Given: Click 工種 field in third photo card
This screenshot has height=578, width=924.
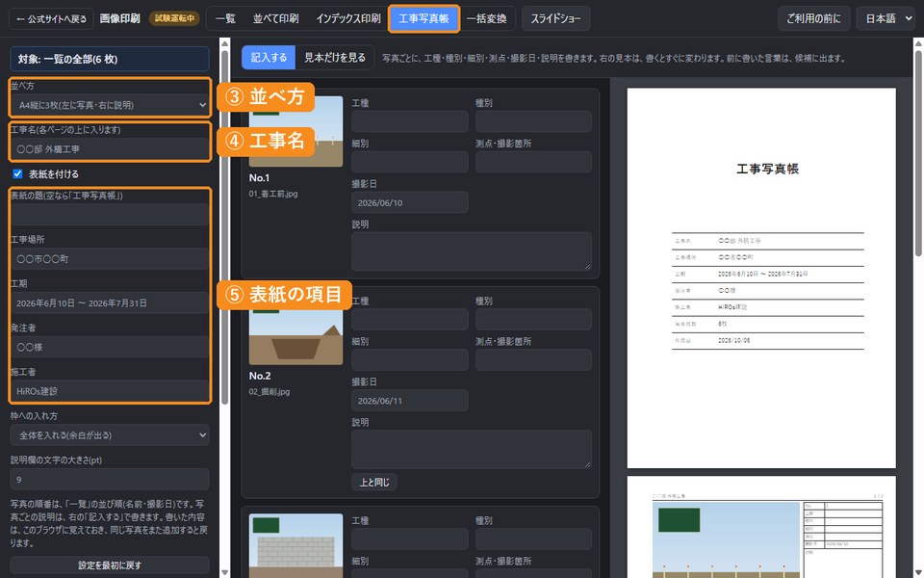Looking at the screenshot, I should pos(410,539).
